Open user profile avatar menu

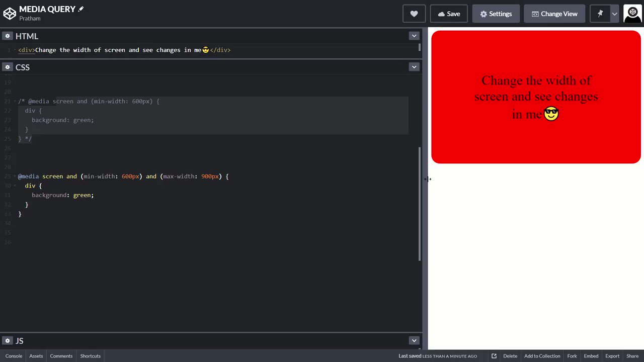(632, 14)
